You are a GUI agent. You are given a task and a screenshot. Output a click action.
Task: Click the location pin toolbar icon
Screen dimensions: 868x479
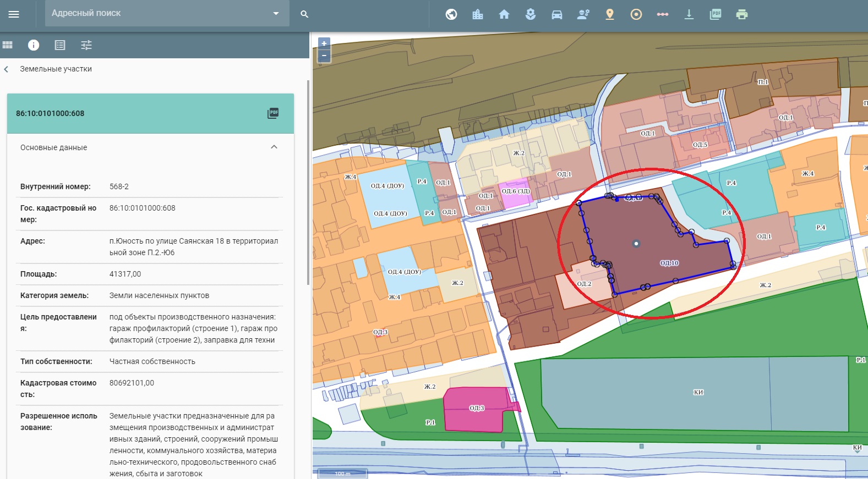pos(610,14)
